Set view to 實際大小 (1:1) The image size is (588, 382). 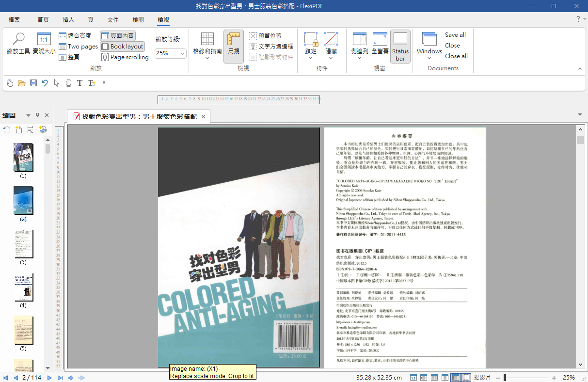[44, 43]
